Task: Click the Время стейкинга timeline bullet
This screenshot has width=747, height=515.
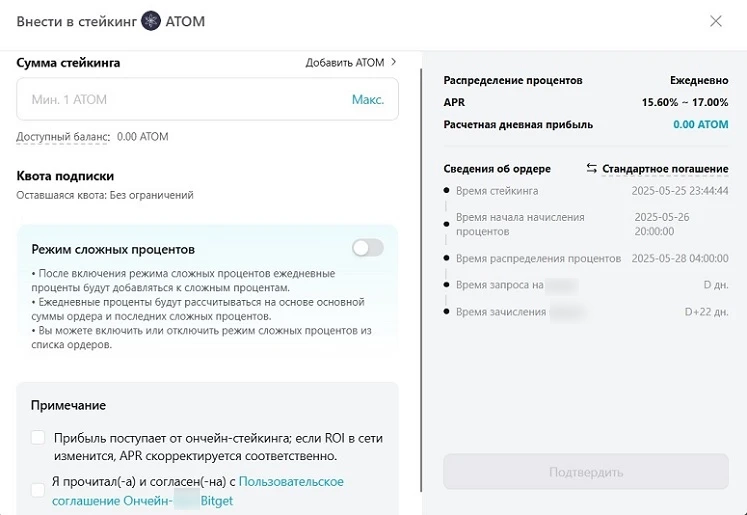Action: [446, 191]
